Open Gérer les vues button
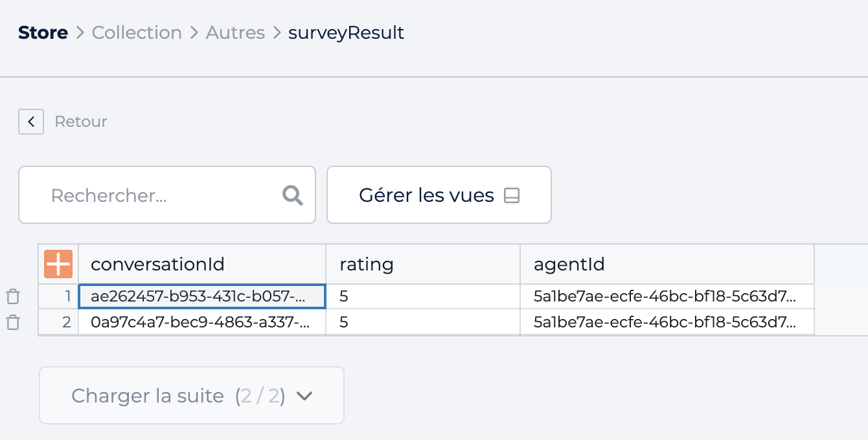This screenshot has width=868, height=440. point(439,195)
